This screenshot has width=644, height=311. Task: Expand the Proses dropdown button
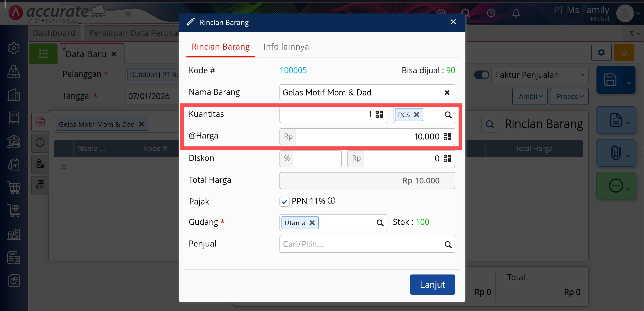click(x=569, y=96)
